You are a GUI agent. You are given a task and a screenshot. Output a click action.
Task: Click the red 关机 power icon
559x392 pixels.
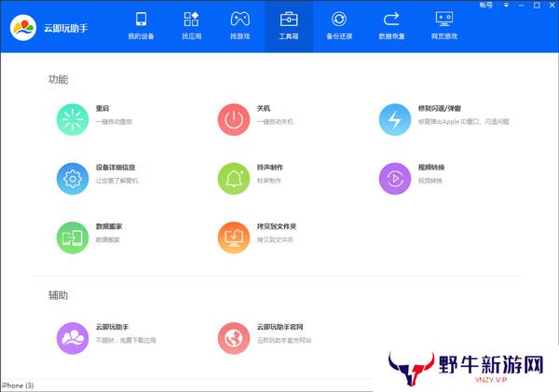[234, 119]
